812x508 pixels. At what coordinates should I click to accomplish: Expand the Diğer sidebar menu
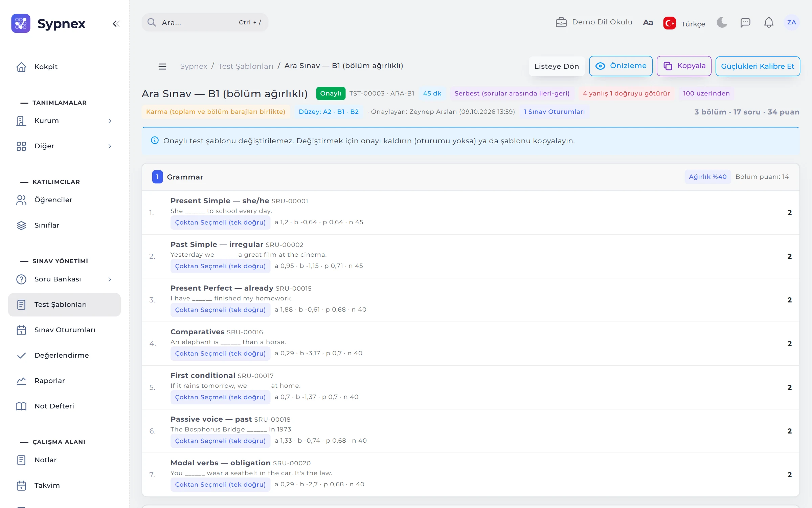pos(64,146)
